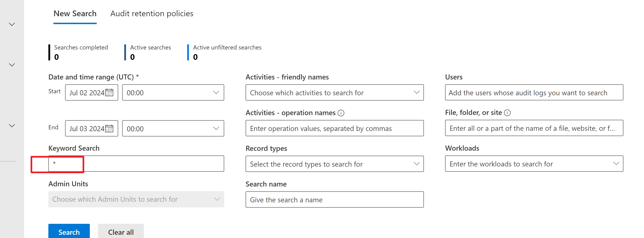Select the New Search tab
The image size is (644, 238).
pos(75,14)
